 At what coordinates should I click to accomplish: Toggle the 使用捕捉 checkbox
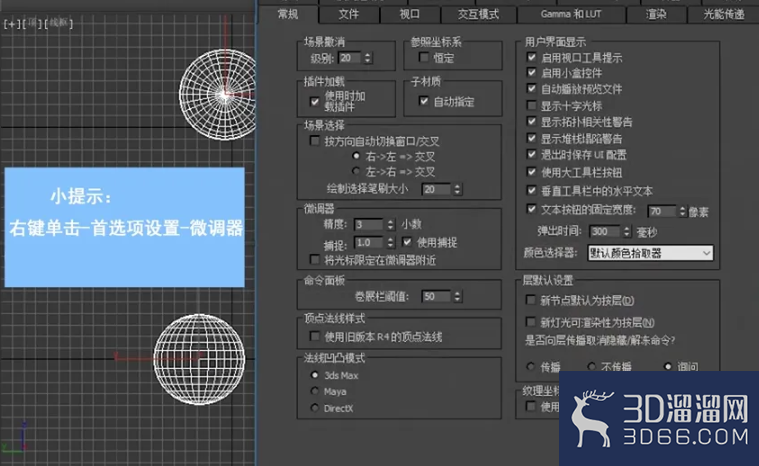pyautogui.click(x=407, y=242)
